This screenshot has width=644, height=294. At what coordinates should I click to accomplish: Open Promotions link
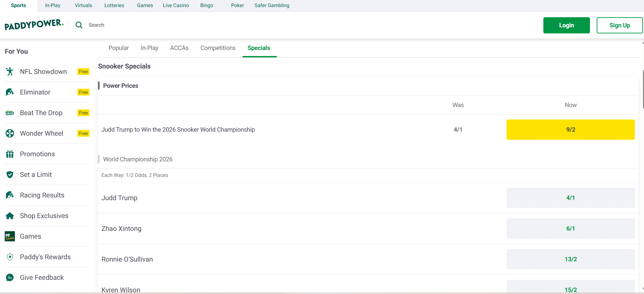47,154
